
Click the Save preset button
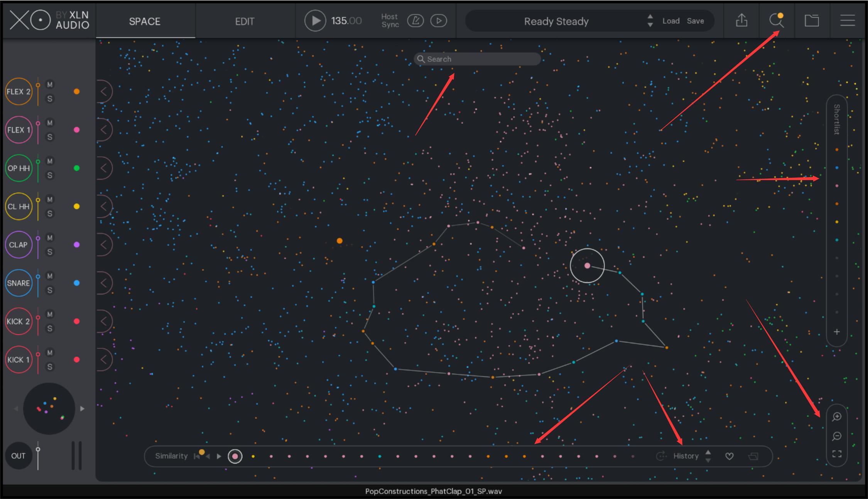point(695,21)
